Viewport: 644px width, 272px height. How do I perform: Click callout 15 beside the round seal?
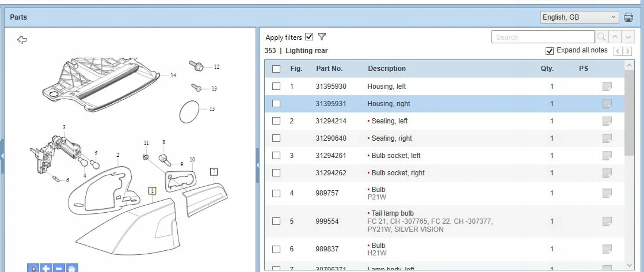pos(212,109)
